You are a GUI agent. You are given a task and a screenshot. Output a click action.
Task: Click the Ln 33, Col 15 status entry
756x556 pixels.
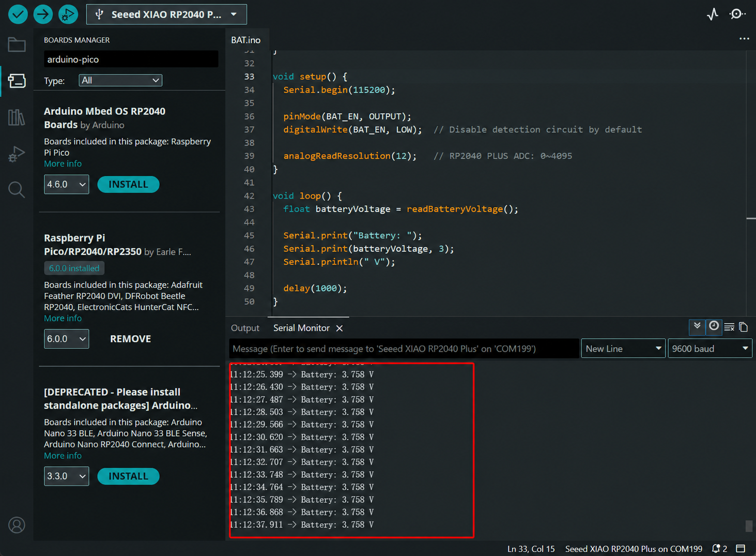tap(531, 549)
